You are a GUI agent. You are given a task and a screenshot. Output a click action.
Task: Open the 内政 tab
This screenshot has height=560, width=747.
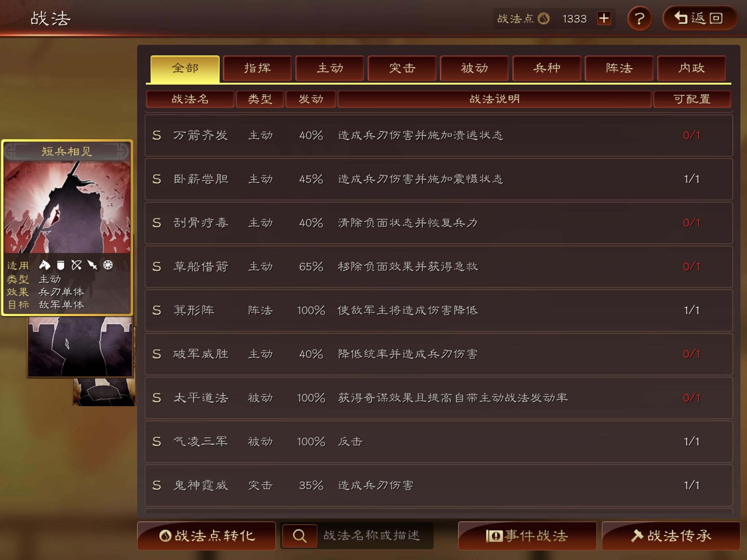point(692,68)
